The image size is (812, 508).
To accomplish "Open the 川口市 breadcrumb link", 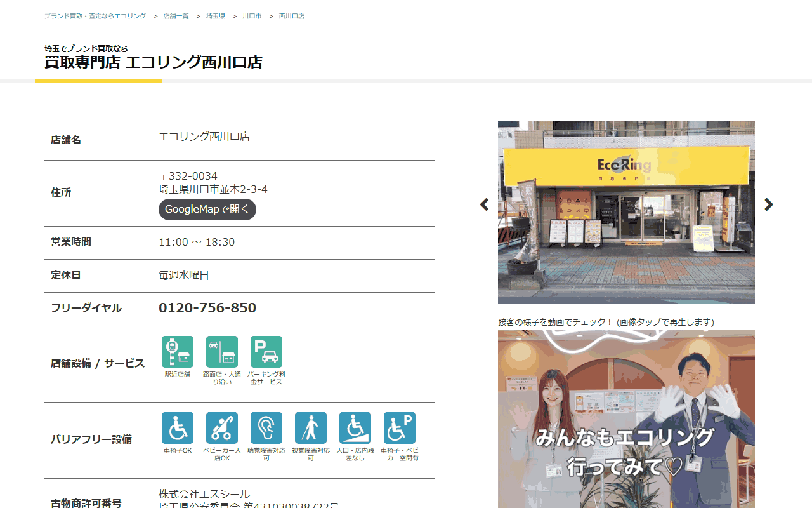I will [252, 16].
